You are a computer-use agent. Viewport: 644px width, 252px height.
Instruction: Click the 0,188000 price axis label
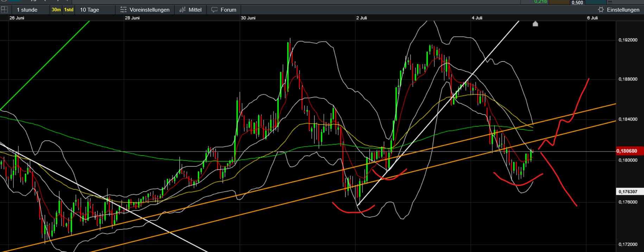pyautogui.click(x=628, y=79)
